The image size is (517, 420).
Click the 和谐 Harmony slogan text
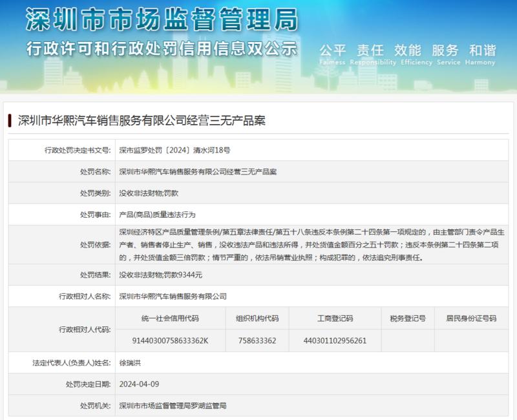pyautogui.click(x=480, y=55)
